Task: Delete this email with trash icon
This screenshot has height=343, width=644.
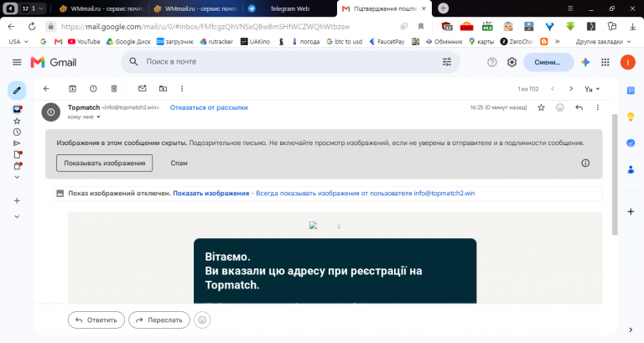Action: tap(114, 89)
